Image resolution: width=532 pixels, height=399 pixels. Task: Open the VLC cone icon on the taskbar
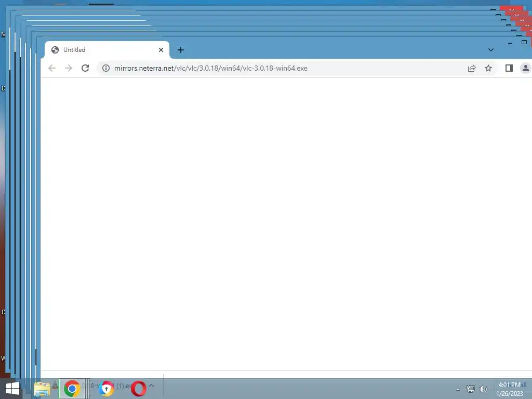pos(55,385)
